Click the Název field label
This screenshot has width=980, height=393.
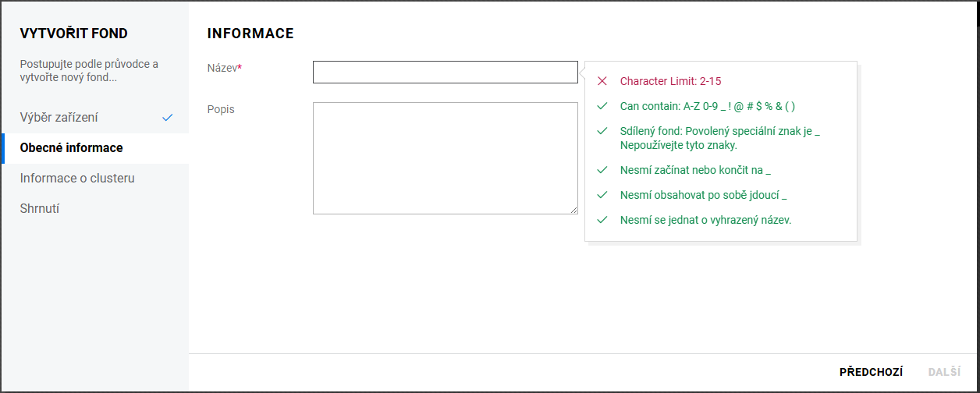pos(224,68)
